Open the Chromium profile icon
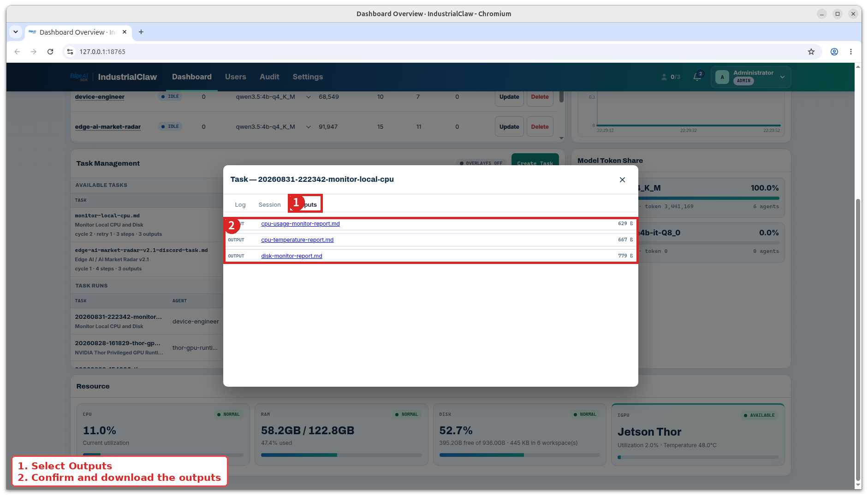The height and width of the screenshot is (497, 868). (x=834, y=52)
